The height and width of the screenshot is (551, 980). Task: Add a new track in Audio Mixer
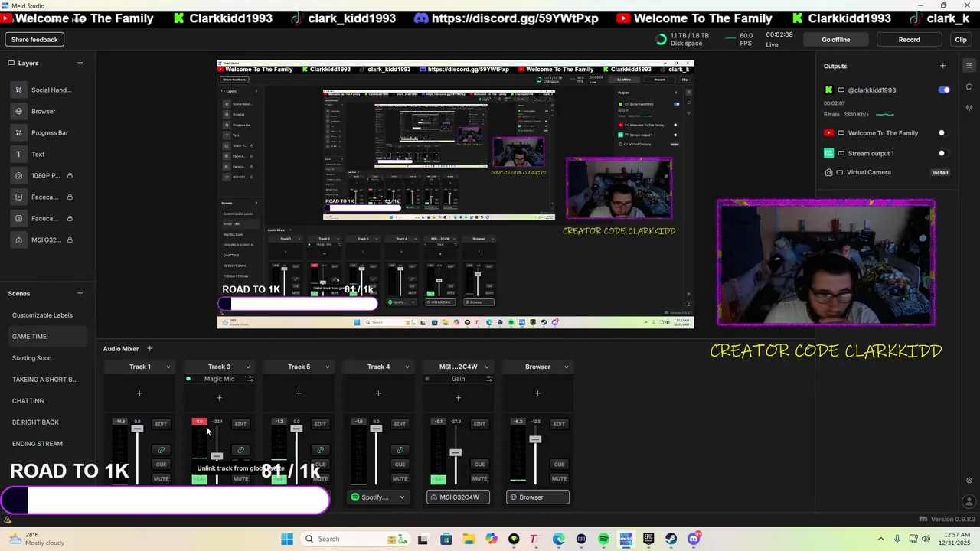coord(149,349)
